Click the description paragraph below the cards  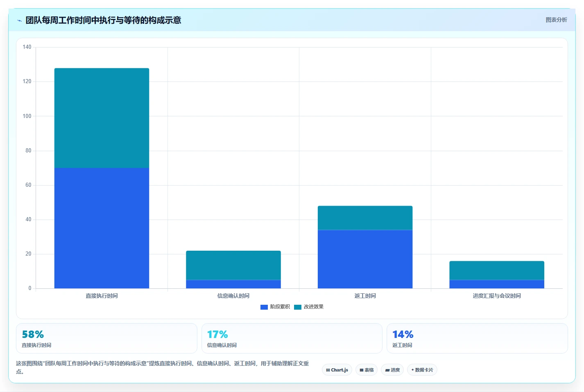coord(163,367)
